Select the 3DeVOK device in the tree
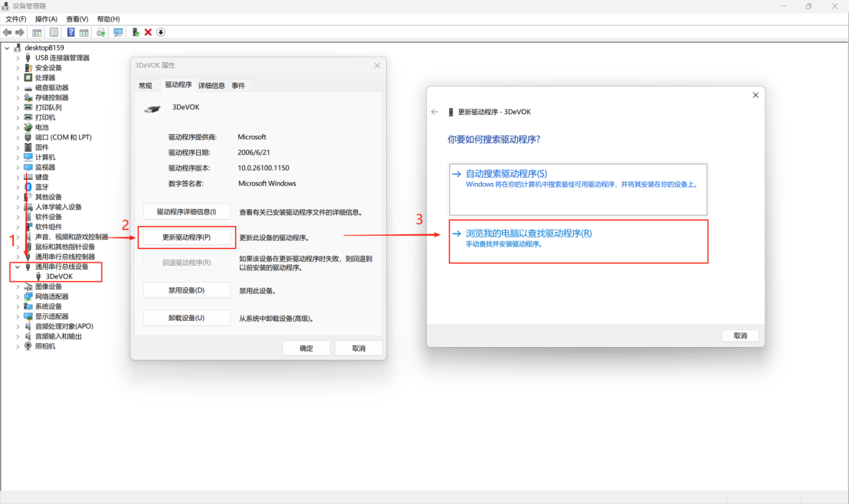 [x=59, y=277]
